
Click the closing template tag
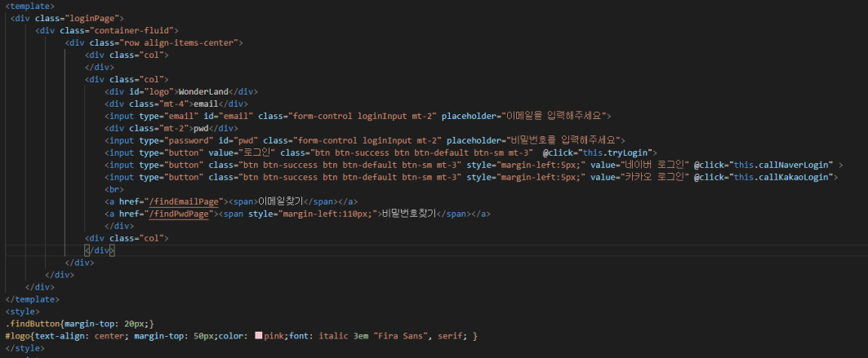point(32,299)
